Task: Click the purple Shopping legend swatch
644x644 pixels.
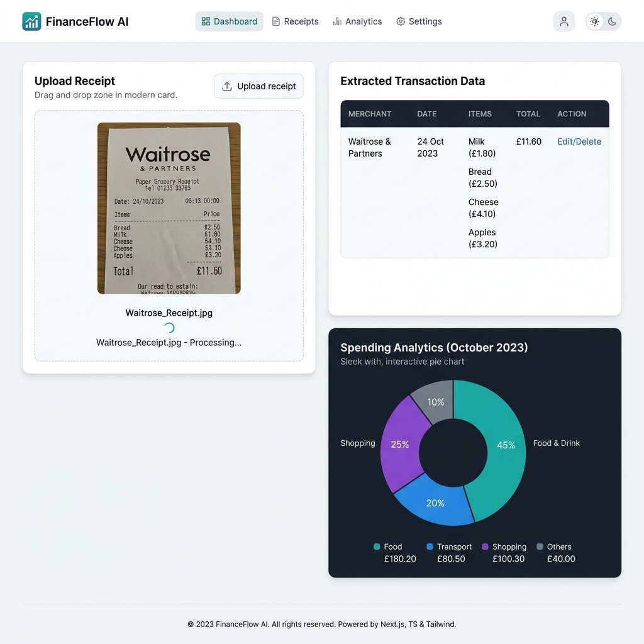Action: pyautogui.click(x=485, y=547)
